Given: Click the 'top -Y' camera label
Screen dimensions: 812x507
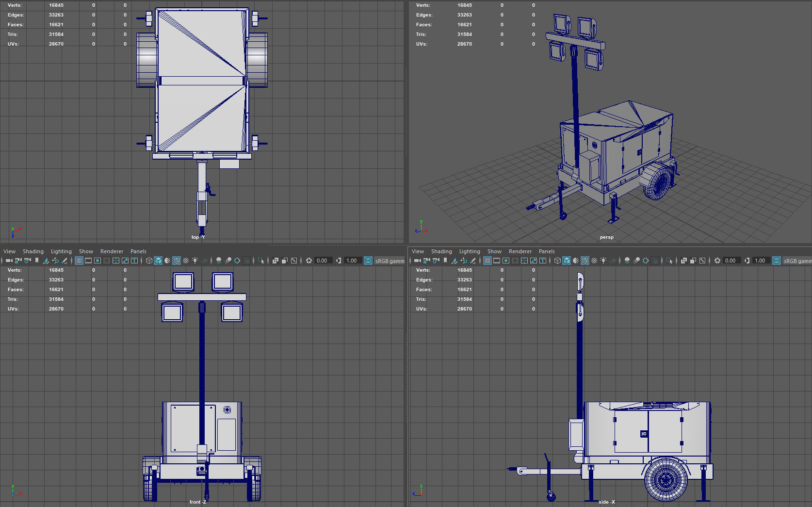Looking at the screenshot, I should click(198, 237).
